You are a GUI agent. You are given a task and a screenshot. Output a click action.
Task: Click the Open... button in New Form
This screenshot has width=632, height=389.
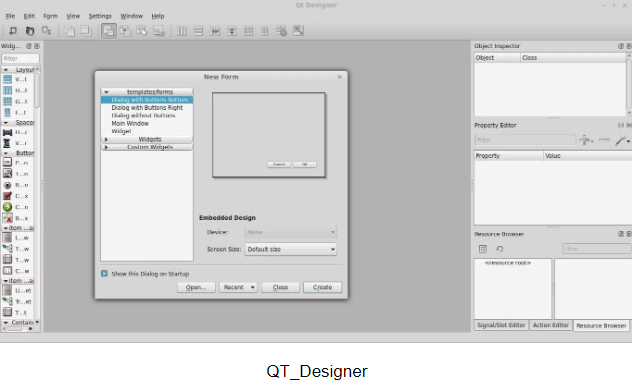pyautogui.click(x=196, y=287)
